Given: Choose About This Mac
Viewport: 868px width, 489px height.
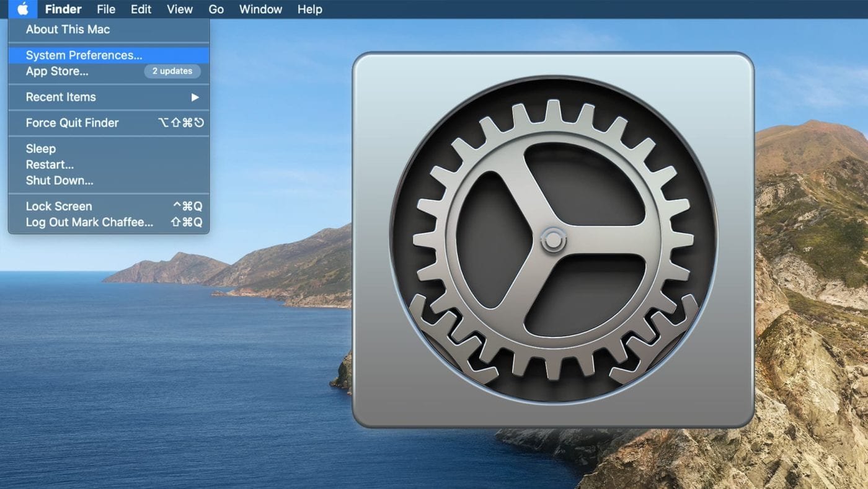Looking at the screenshot, I should point(68,29).
